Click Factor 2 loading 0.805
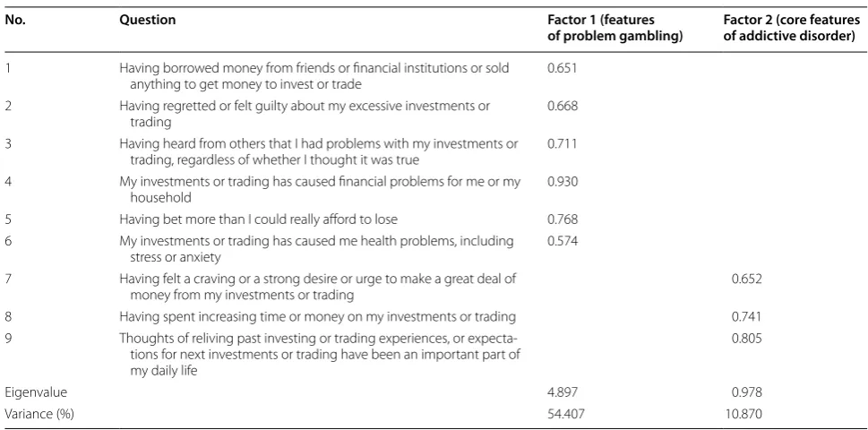Viewport: 868px width, 430px height. click(x=746, y=338)
